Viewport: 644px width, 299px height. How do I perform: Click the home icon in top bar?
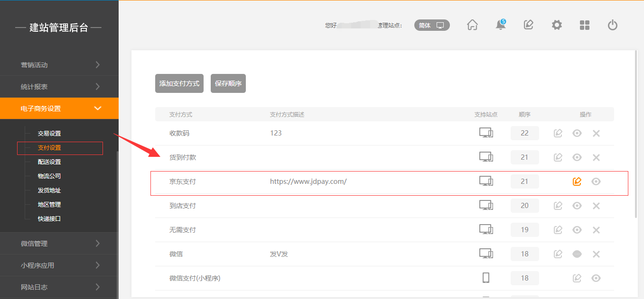[472, 25]
